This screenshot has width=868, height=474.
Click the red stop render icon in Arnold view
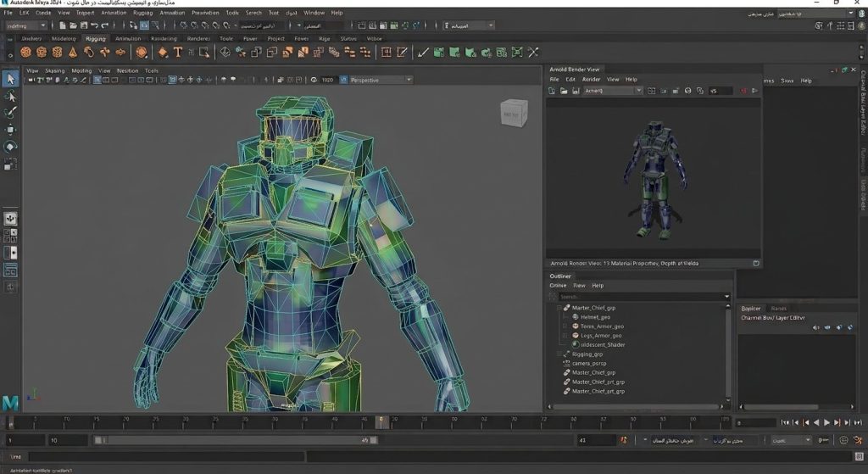point(743,91)
